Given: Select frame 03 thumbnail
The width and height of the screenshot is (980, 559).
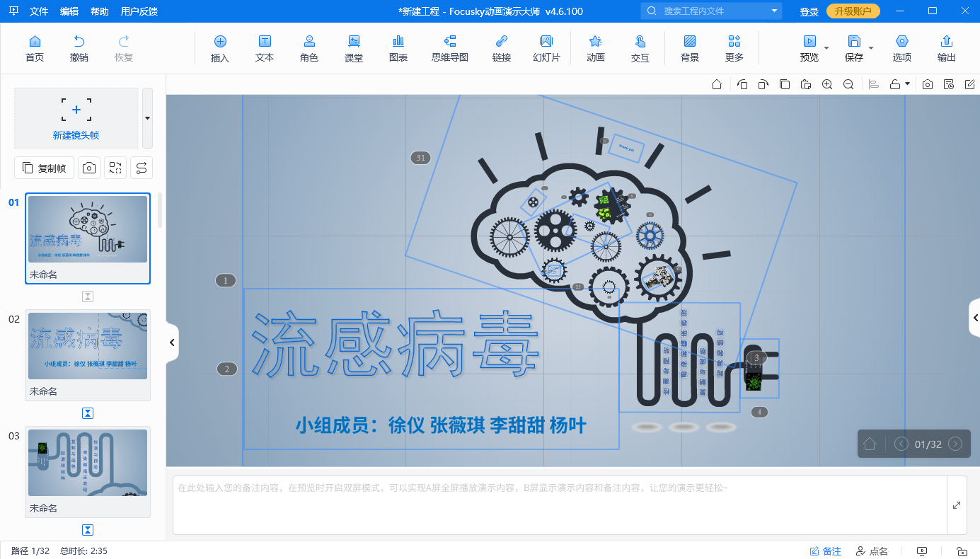Looking at the screenshot, I should click(x=88, y=472).
